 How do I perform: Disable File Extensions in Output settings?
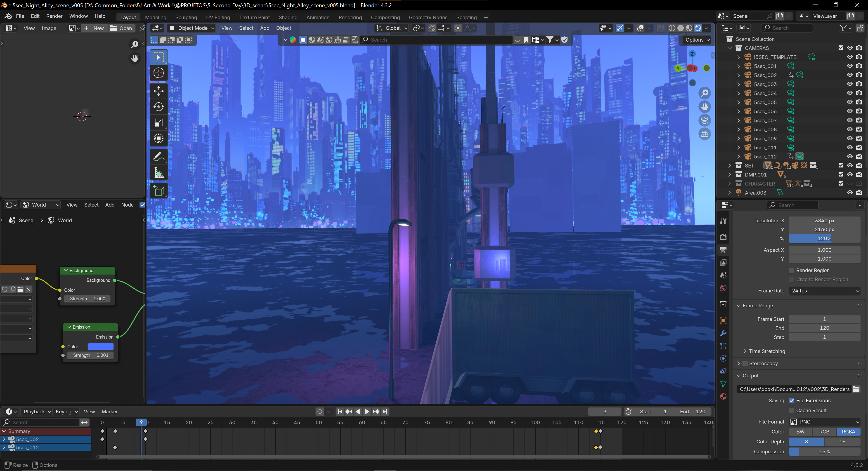point(792,400)
